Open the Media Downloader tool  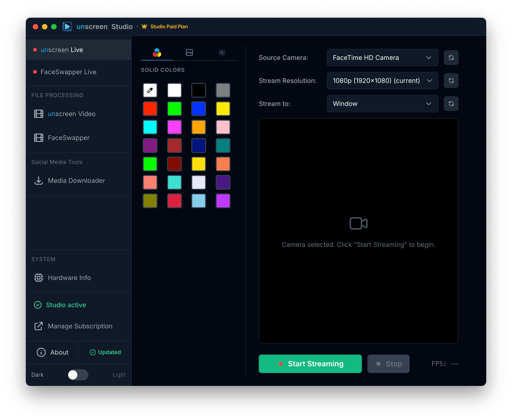point(76,181)
